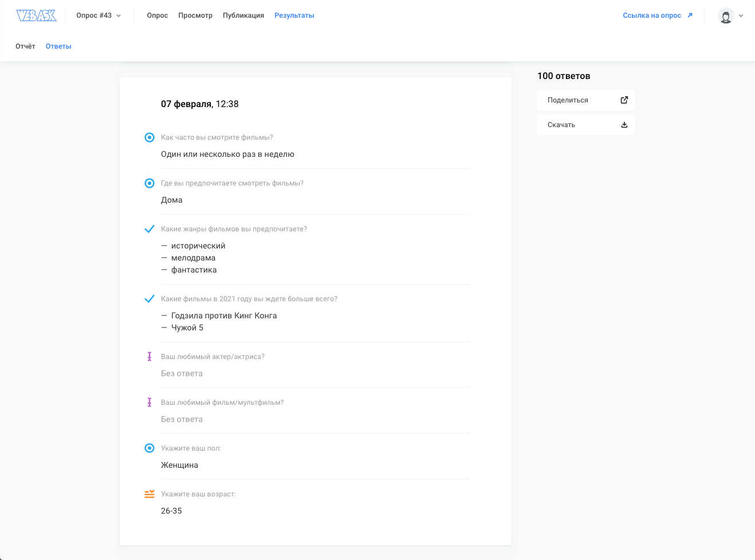Click the text icon beside favorite film question

point(150,403)
